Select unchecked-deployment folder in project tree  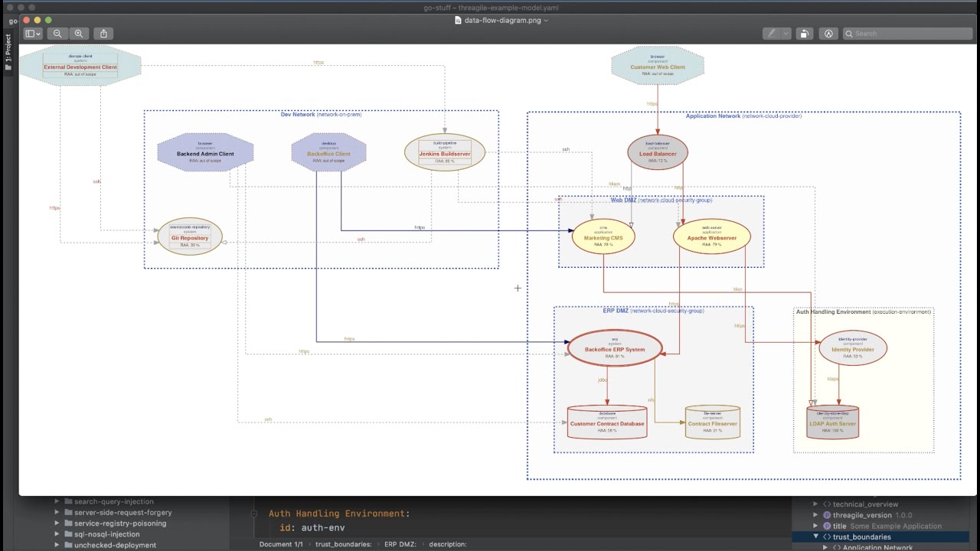(115, 545)
